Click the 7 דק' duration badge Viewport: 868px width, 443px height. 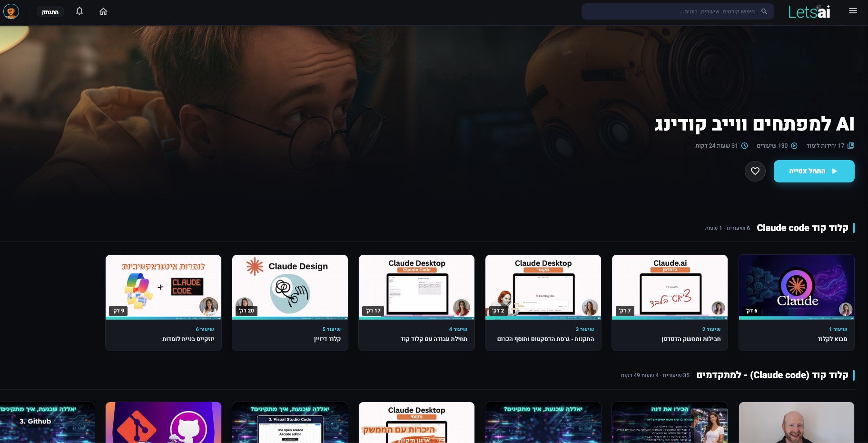pyautogui.click(x=625, y=311)
